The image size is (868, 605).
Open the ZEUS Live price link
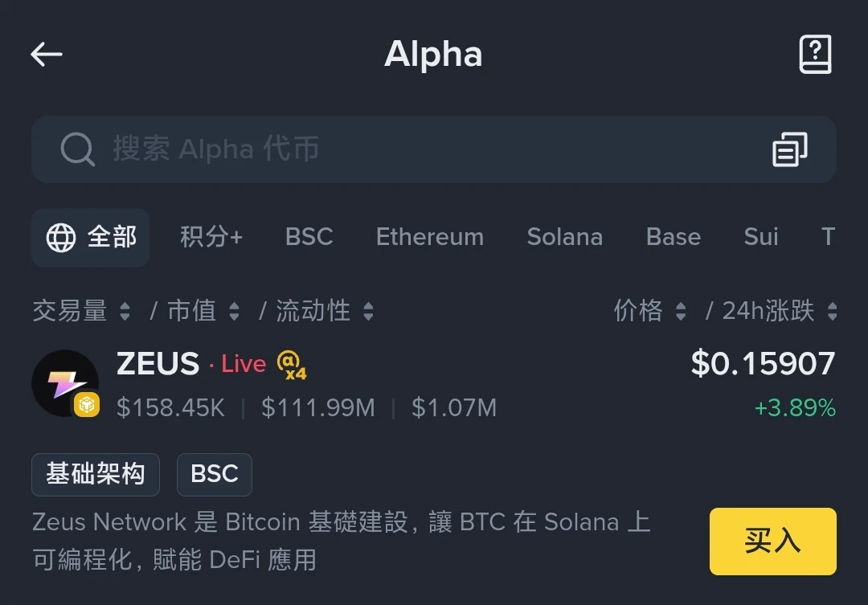(x=244, y=364)
